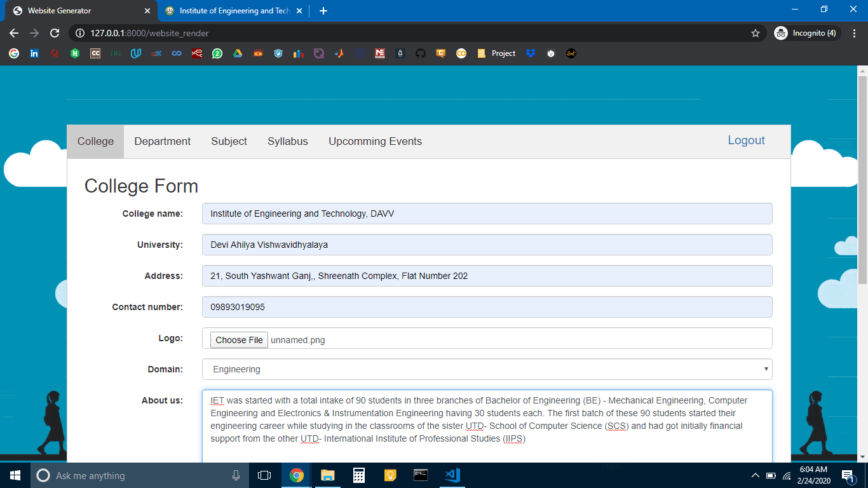Open the MATLAB bookmark icon
The image size is (868, 488).
pyautogui.click(x=339, y=53)
